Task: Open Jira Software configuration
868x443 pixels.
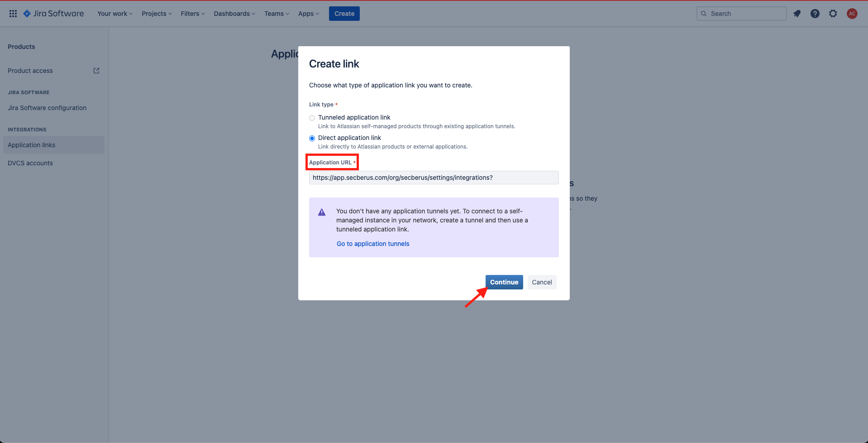Action: (x=53, y=108)
